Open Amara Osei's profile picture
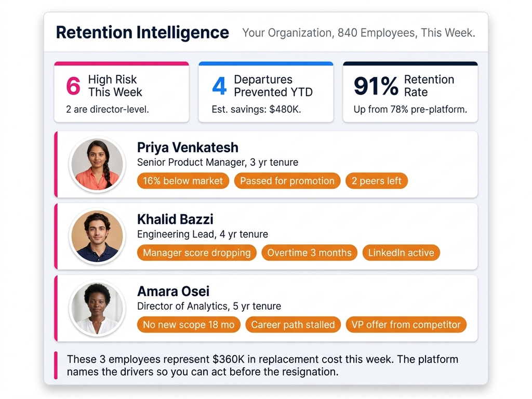The height and width of the screenshot is (399, 532). point(97,308)
